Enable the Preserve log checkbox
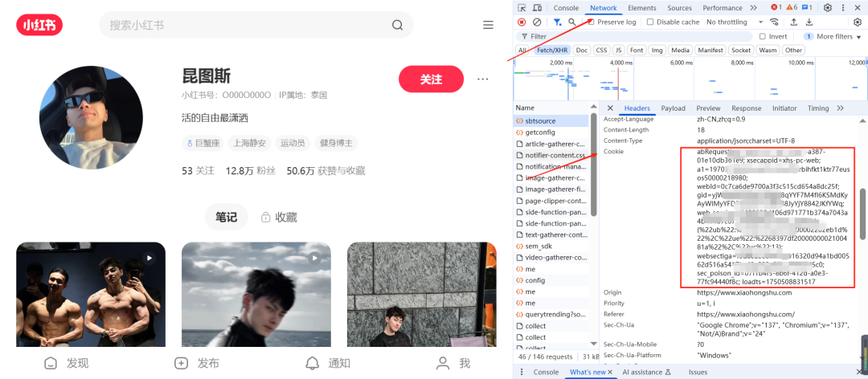Image resolution: width=868 pixels, height=379 pixels. (x=592, y=22)
